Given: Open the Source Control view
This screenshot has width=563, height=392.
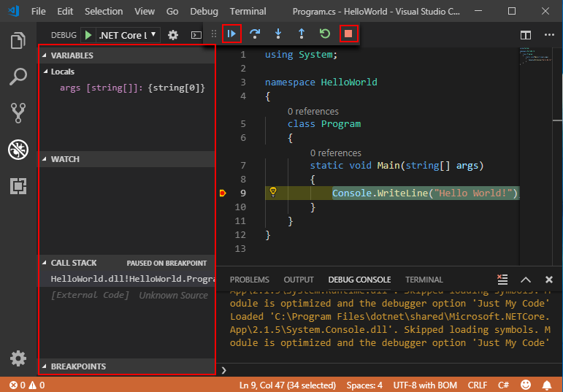Looking at the screenshot, I should (18, 112).
